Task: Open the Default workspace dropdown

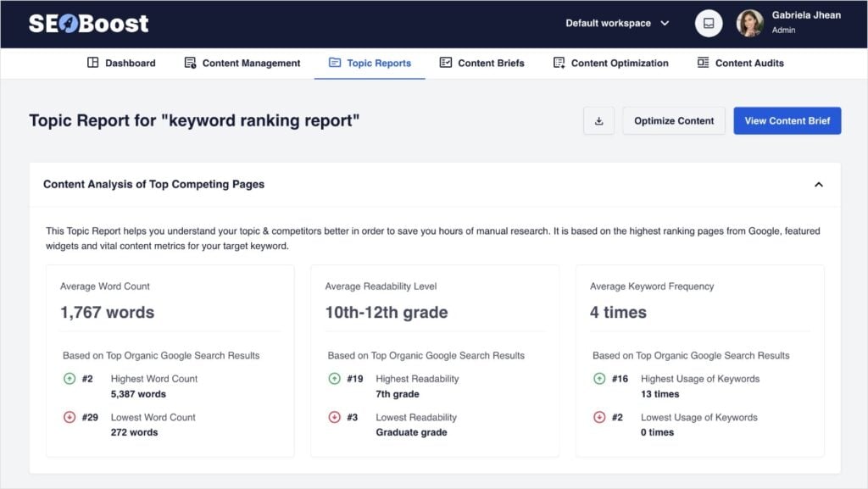Action: 617,24
